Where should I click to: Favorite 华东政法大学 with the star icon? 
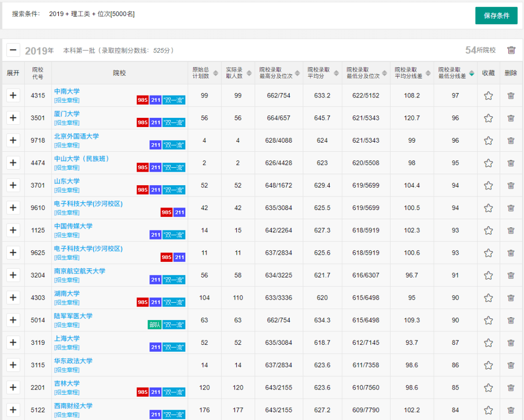488,365
